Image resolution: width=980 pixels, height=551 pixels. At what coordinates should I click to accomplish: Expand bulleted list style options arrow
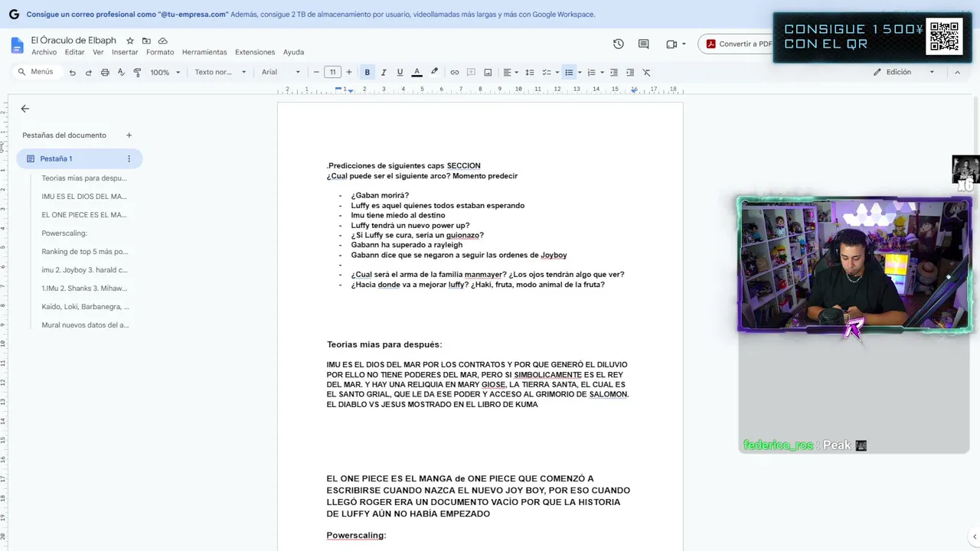(580, 73)
